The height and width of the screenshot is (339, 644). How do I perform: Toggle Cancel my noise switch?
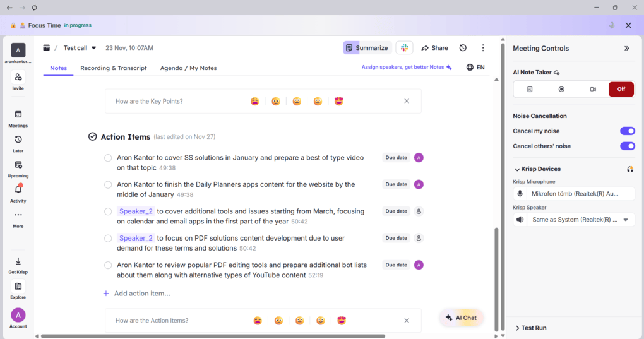click(x=627, y=131)
